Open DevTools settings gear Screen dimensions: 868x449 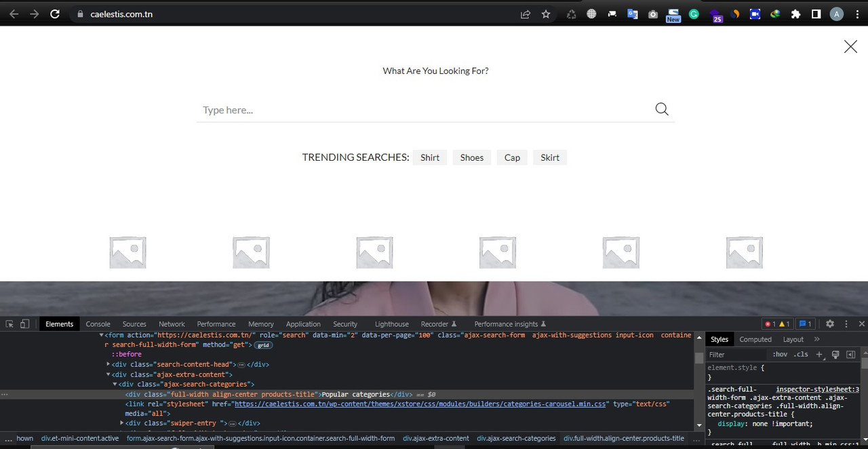[x=829, y=324]
